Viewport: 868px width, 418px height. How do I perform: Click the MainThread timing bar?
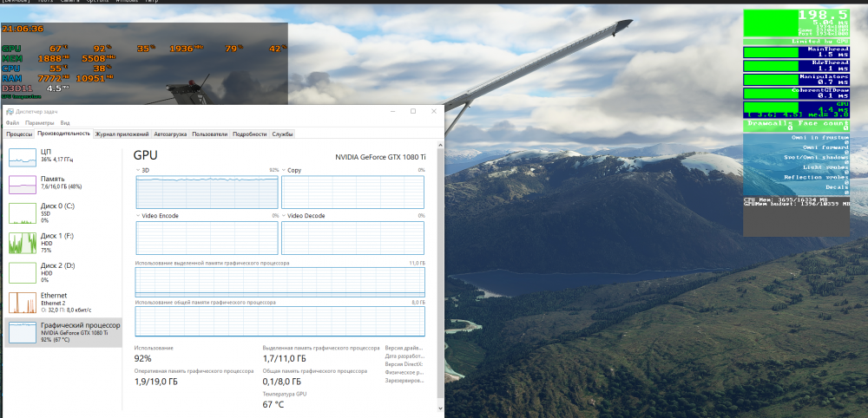(x=796, y=53)
